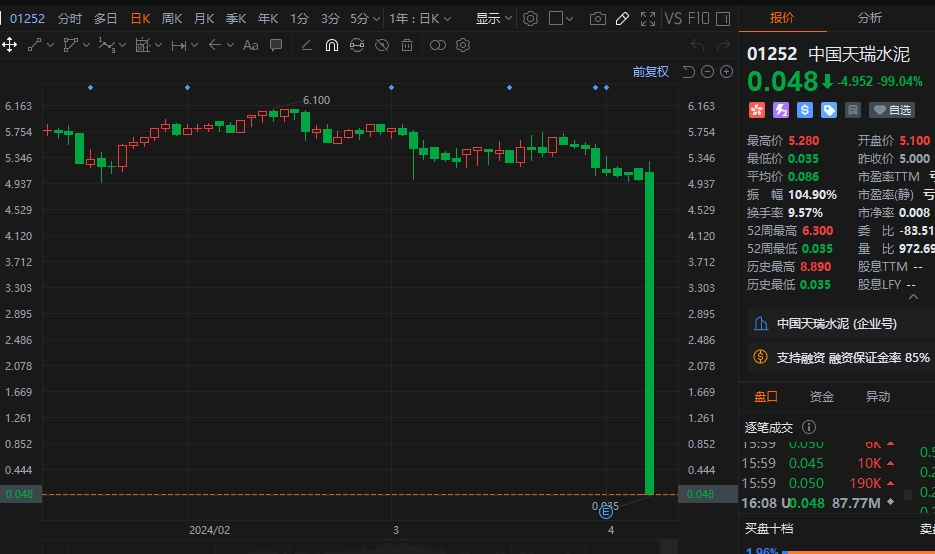The height and width of the screenshot is (554, 935).
Task: Toggle 自选 watchlist heart button
Action: [x=892, y=110]
